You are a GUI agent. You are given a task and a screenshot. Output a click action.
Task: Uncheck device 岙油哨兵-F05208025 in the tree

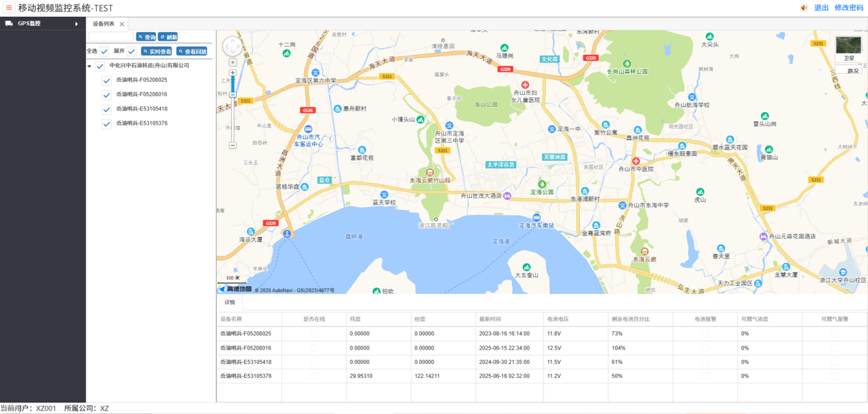pyautogui.click(x=106, y=81)
